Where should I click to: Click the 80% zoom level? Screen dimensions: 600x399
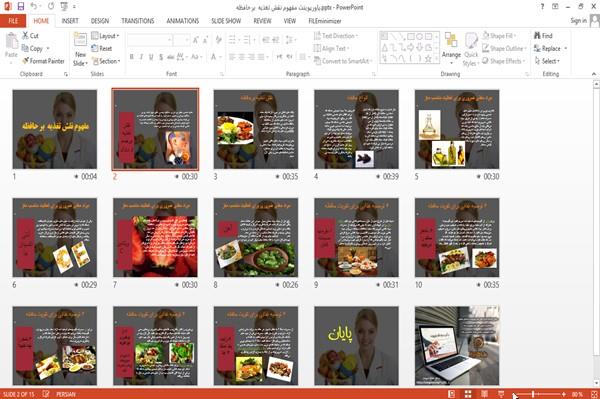click(577, 394)
